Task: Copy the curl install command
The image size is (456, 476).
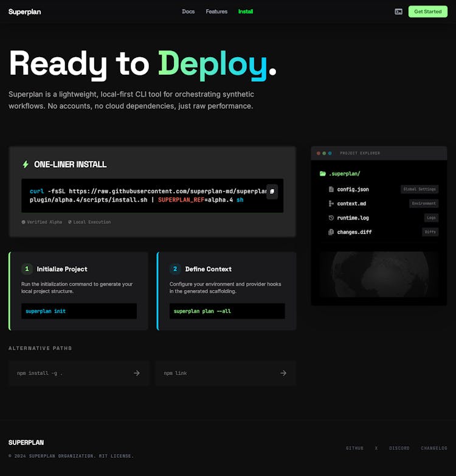Action: (x=272, y=191)
